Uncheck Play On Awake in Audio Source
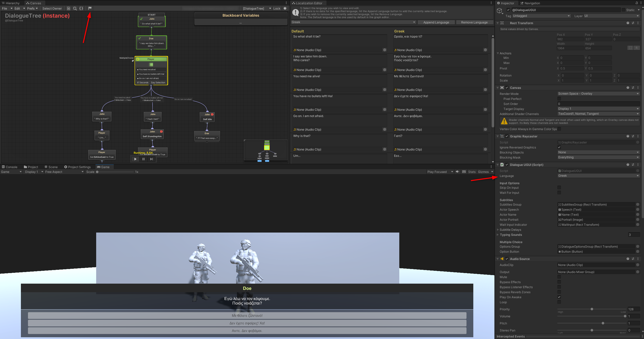 click(559, 297)
